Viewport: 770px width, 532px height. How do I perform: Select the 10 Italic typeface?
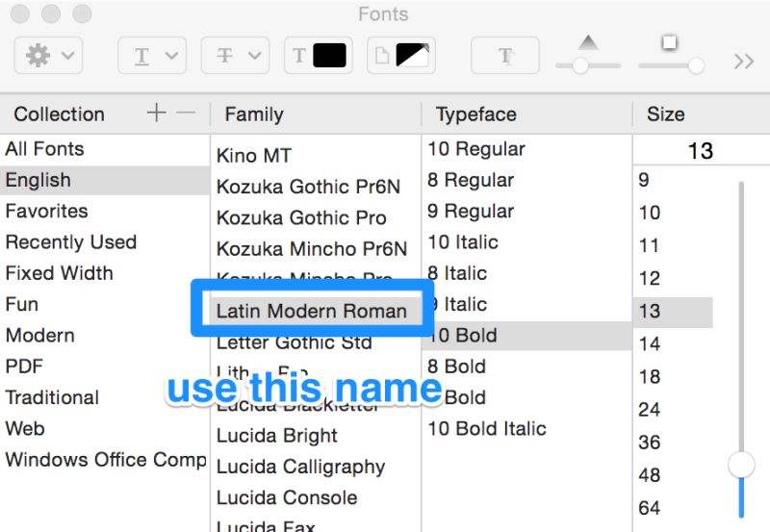click(526, 242)
